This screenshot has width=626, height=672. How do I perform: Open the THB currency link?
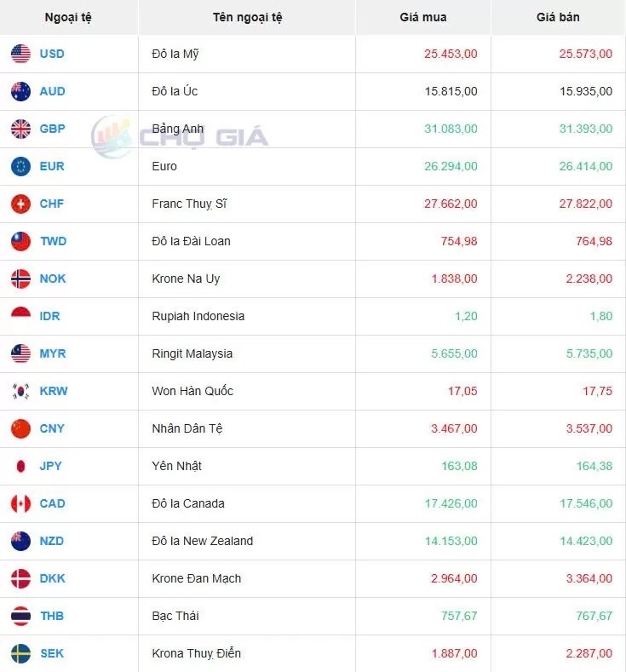click(52, 616)
